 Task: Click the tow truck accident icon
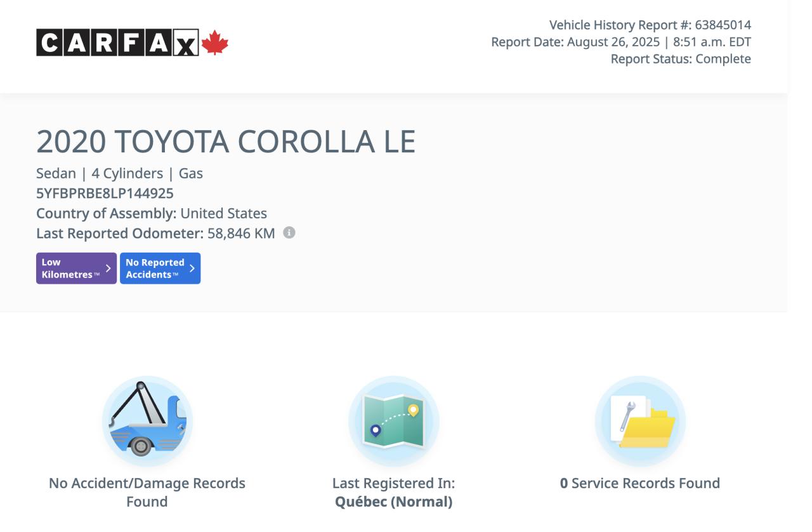tap(147, 421)
